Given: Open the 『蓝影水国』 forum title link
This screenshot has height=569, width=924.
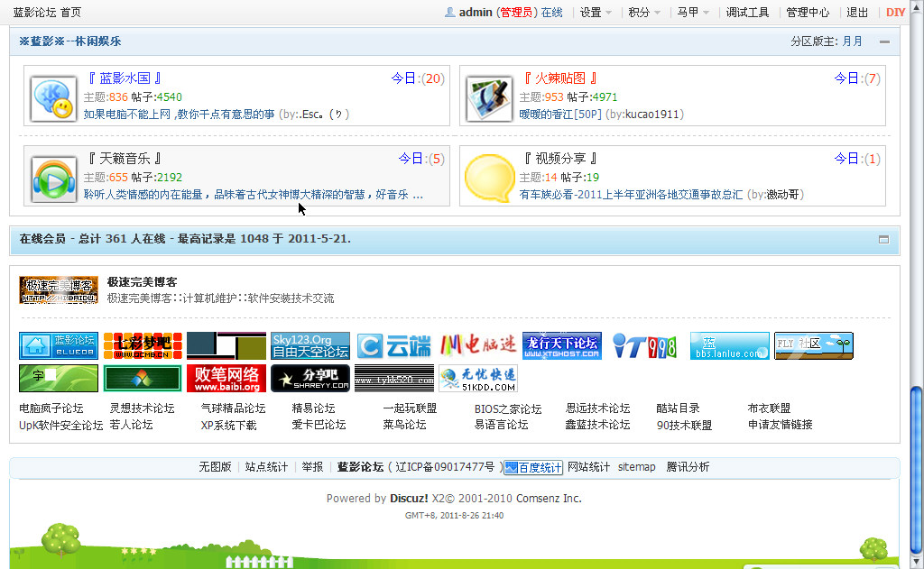Looking at the screenshot, I should [x=125, y=78].
